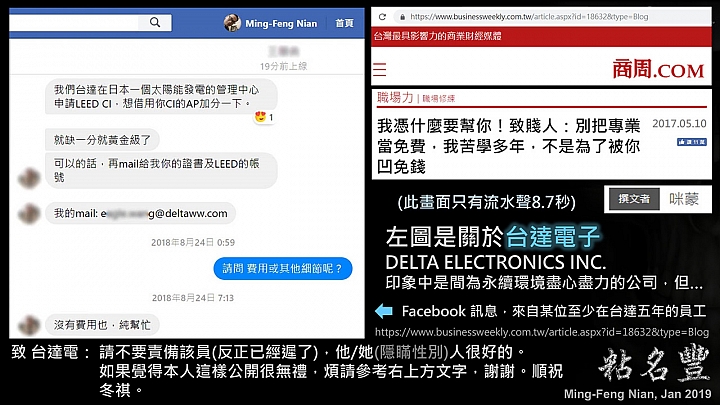Click the Facebook search magnifier icon
This screenshot has width=720, height=405.
[155, 22]
